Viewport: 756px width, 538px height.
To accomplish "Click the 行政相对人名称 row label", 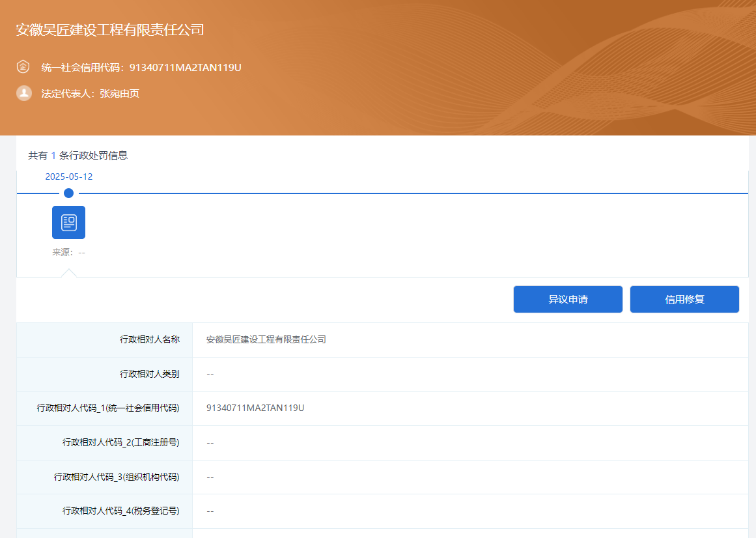I will (150, 339).
